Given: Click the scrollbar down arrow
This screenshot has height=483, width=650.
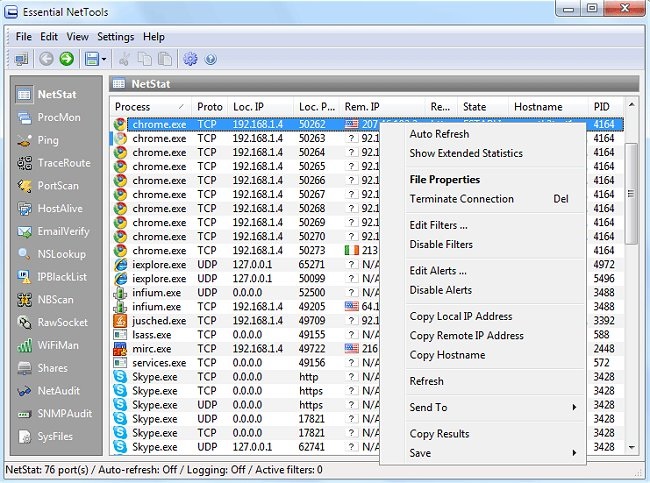Looking at the screenshot, I should coord(631,447).
